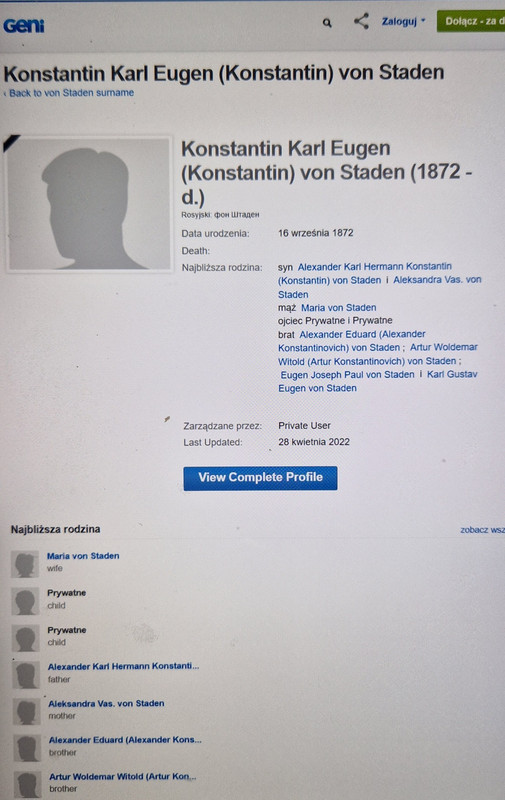This screenshot has width=505, height=800.
Task: Click the Geni logo
Action: click(23, 25)
